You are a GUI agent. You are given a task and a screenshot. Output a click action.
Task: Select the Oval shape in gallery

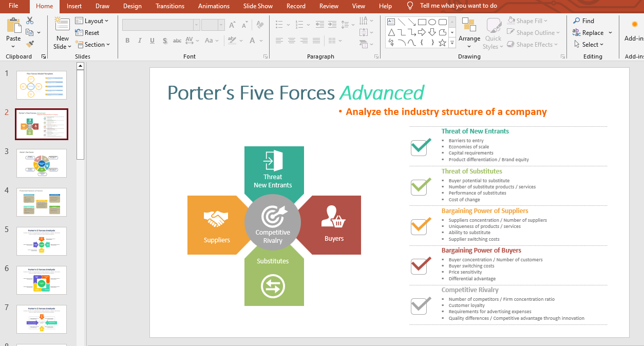coord(432,22)
